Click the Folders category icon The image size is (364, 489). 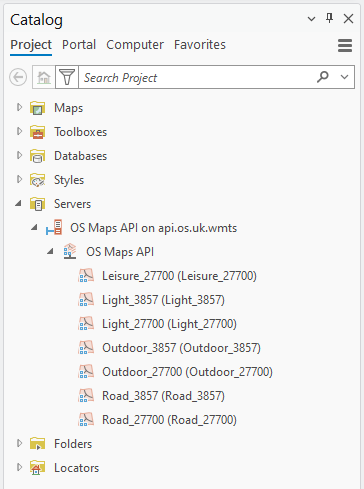(x=37, y=444)
